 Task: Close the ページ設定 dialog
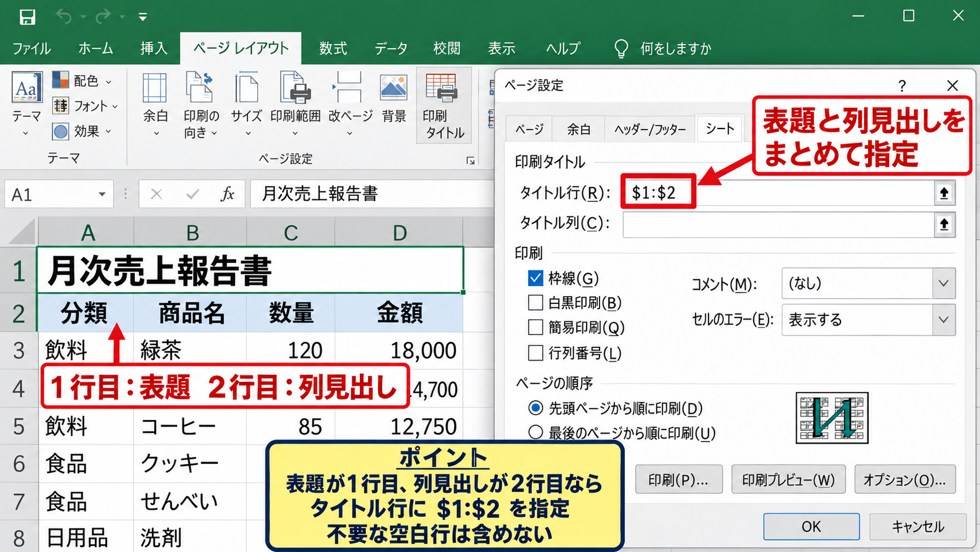pos(952,86)
